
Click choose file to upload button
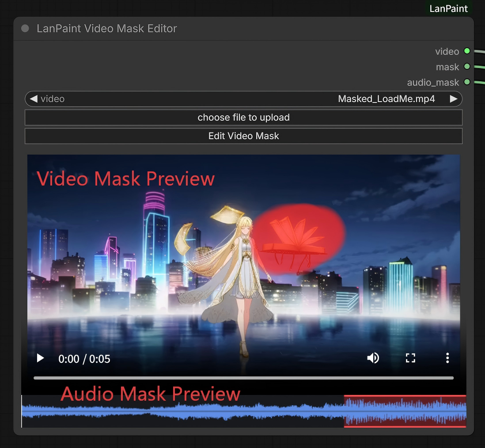[x=243, y=117]
